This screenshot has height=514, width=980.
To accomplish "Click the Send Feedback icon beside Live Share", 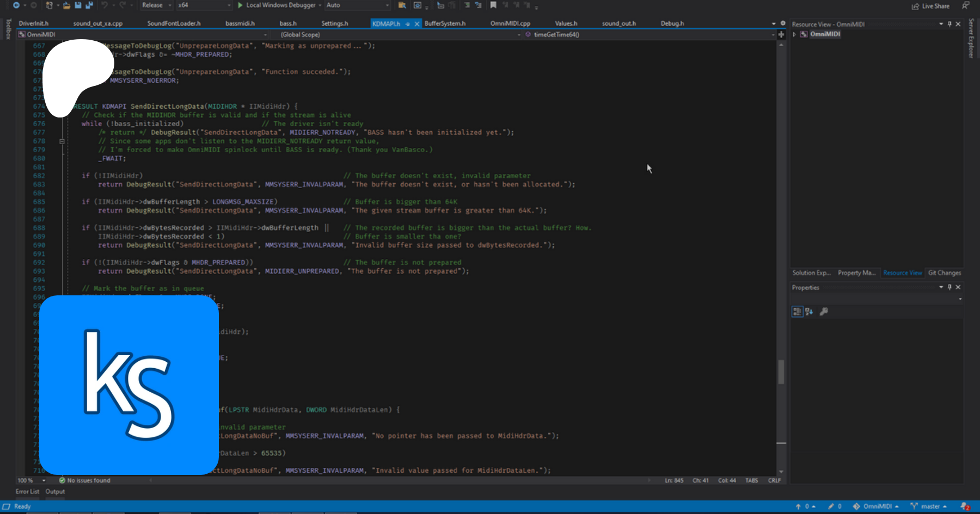I will [965, 6].
